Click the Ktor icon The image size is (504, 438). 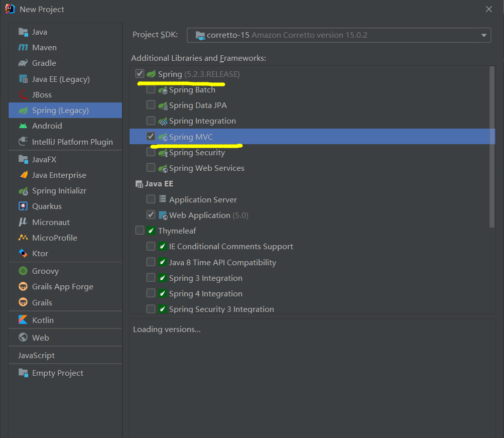[23, 254]
